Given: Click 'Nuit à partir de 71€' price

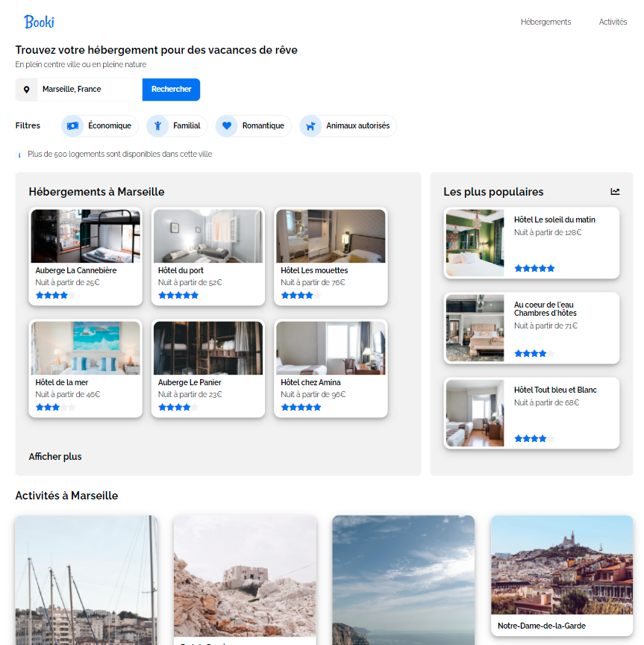Looking at the screenshot, I should pyautogui.click(x=545, y=325).
